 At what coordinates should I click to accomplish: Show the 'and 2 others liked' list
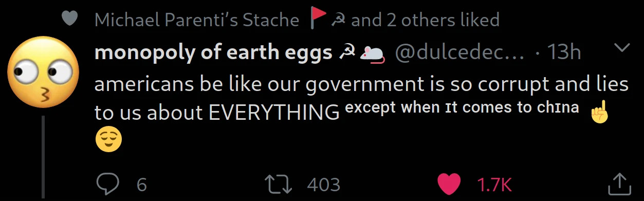coord(425,20)
